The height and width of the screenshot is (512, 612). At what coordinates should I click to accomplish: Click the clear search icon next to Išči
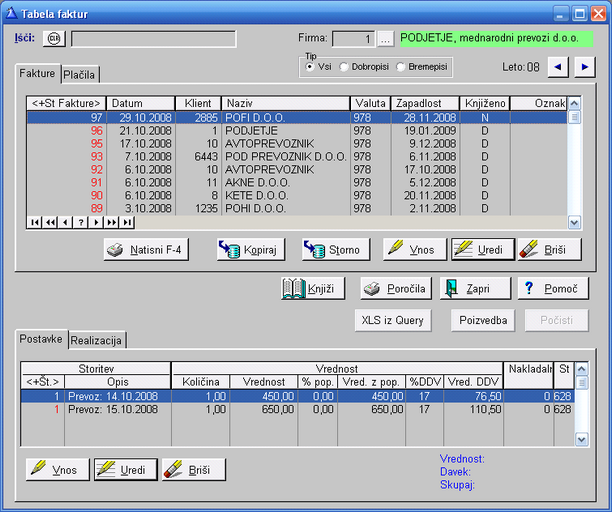pos(54,39)
